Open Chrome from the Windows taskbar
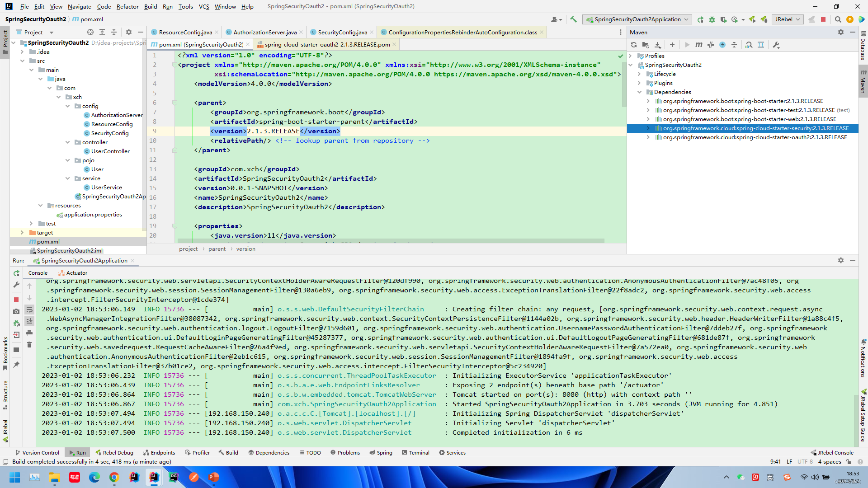 [x=114, y=477]
